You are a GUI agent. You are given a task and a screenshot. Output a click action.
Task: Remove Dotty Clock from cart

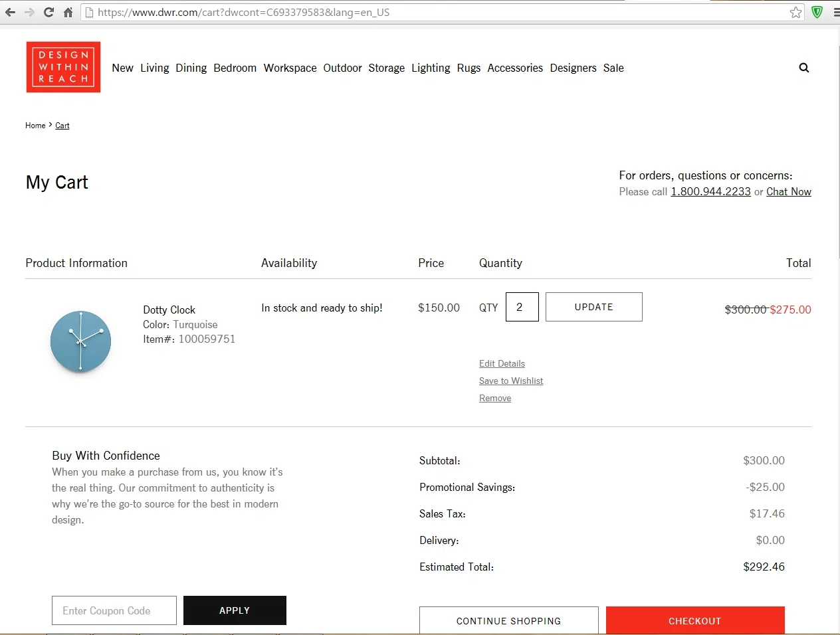[495, 398]
